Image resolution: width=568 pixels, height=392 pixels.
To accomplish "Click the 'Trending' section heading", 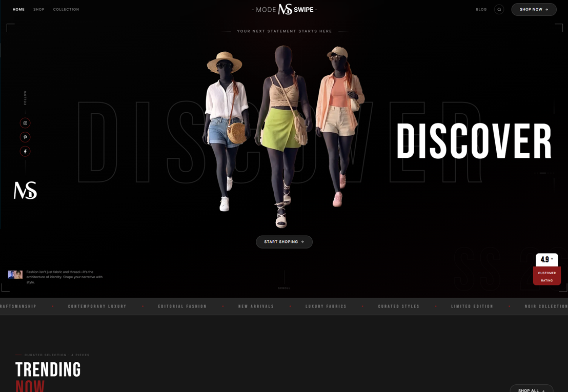I will tap(48, 369).
